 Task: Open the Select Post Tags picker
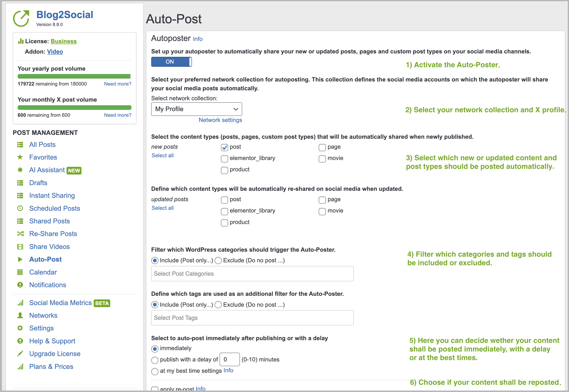point(252,318)
